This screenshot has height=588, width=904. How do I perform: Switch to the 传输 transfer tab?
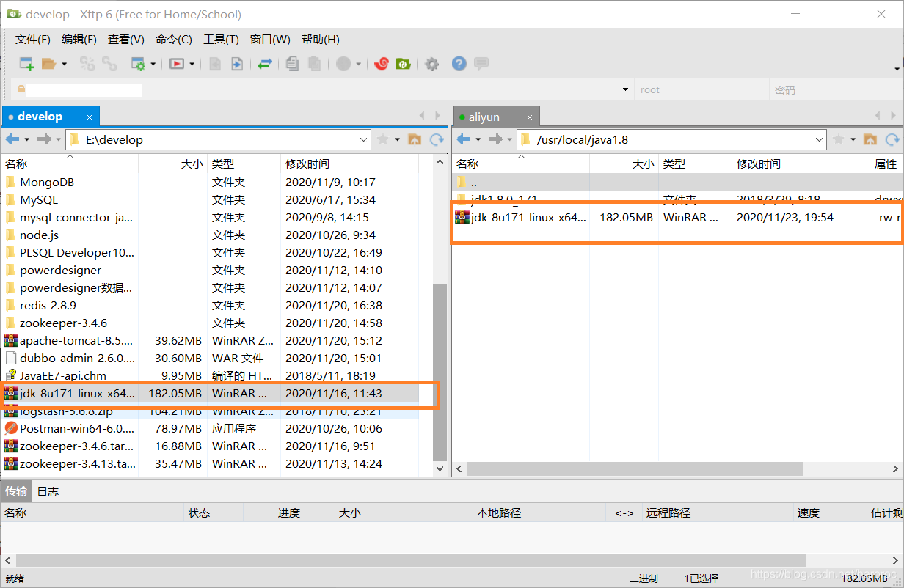(16, 491)
